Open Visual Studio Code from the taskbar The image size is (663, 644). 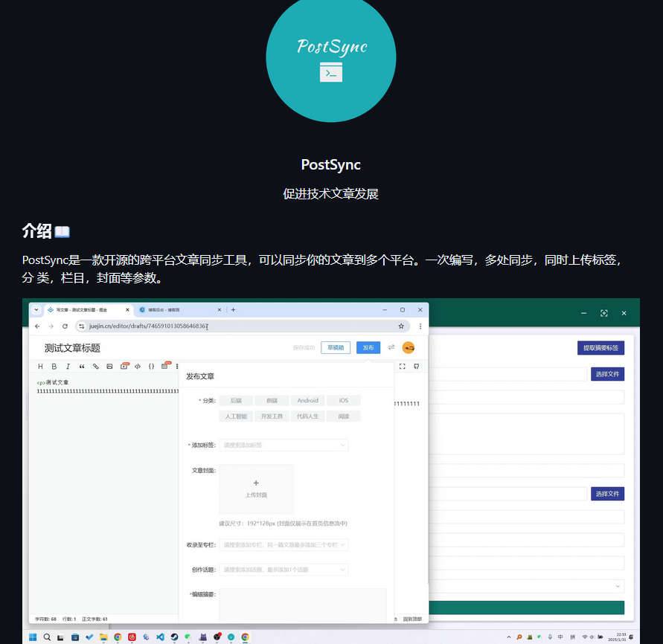tap(160, 637)
